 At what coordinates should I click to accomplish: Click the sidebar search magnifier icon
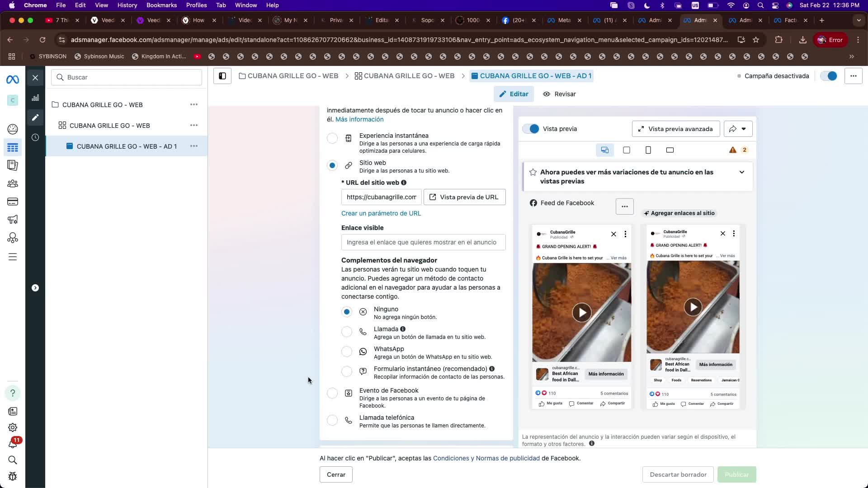point(13,460)
